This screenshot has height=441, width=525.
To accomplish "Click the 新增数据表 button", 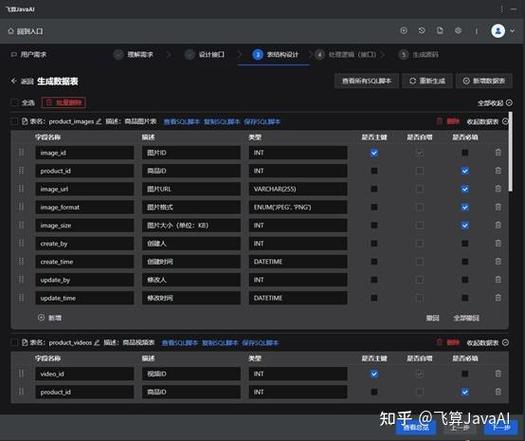I will click(484, 81).
